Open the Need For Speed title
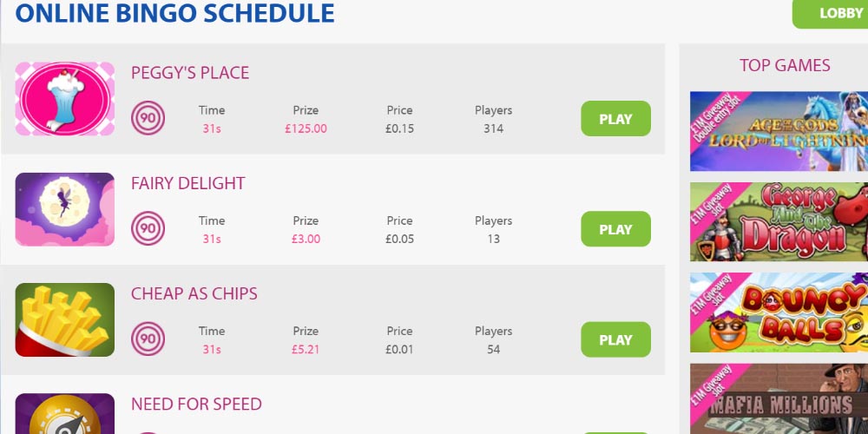Image resolution: width=868 pixels, height=434 pixels. pyautogui.click(x=196, y=404)
